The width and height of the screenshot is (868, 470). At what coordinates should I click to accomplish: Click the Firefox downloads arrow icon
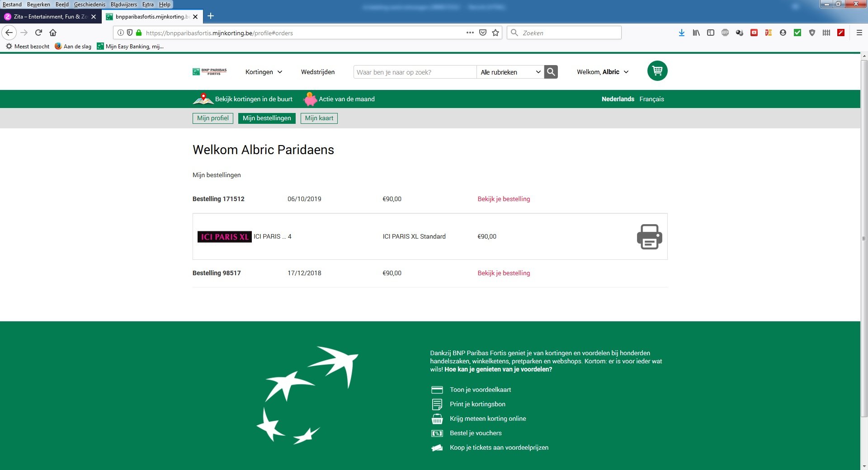click(x=681, y=33)
